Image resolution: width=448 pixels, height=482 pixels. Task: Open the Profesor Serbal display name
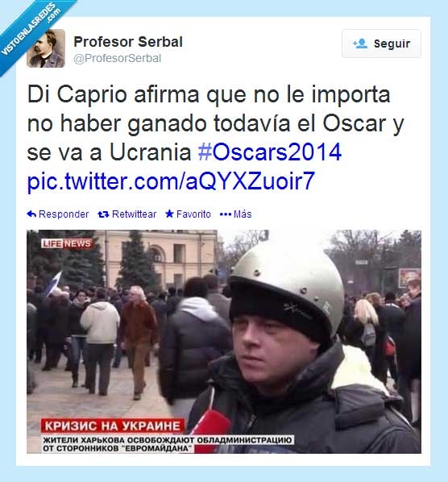click(x=128, y=41)
